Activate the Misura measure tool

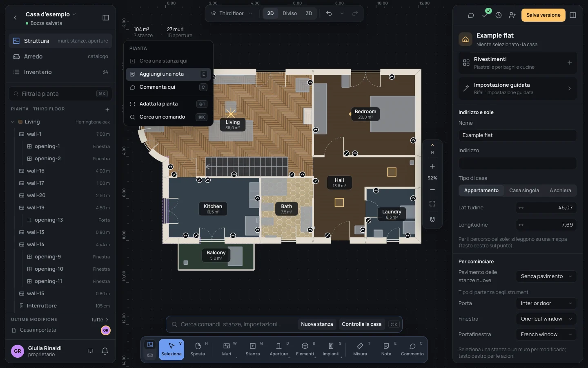360,350
